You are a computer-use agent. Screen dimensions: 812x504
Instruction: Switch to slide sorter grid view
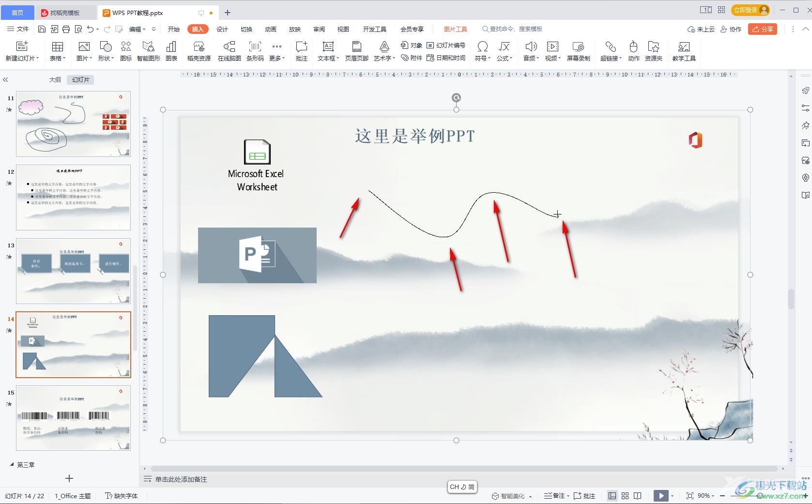coord(625,496)
